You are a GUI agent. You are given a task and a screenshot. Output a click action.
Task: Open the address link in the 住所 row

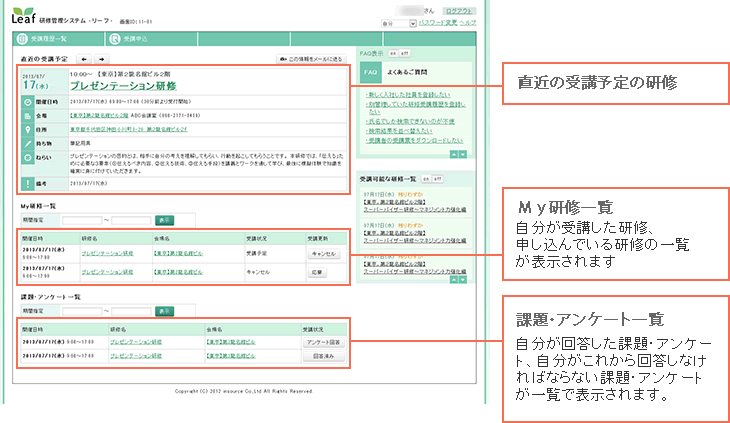[128, 129]
